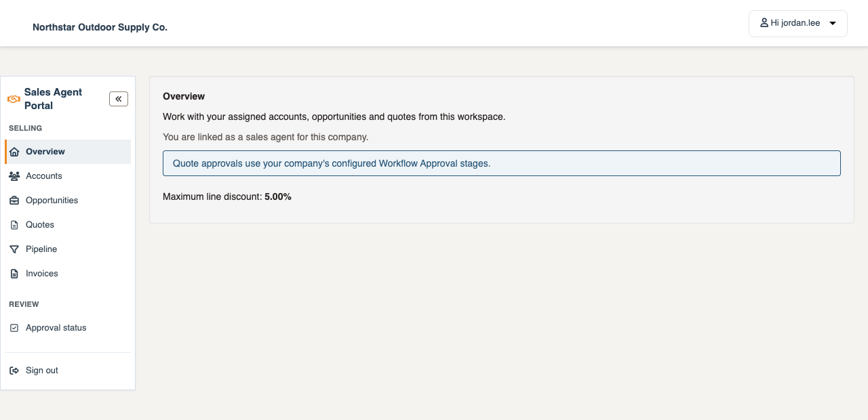Click the funnel icon beside Pipeline
Viewport: 868px width, 420px height.
coord(14,249)
